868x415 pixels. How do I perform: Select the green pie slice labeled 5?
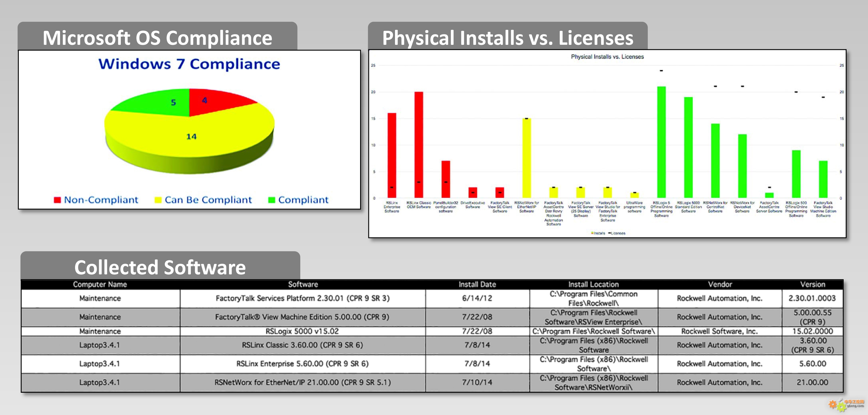158,103
